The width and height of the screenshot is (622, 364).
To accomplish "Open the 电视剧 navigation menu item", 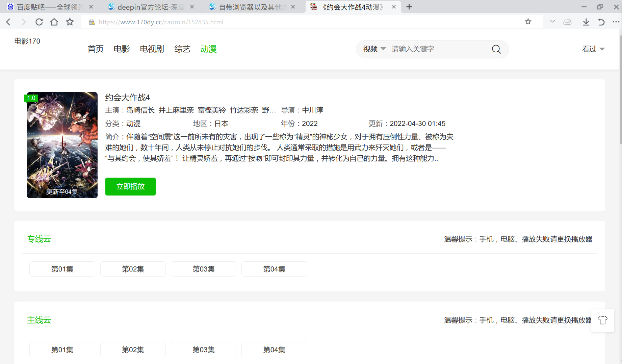I will click(x=152, y=49).
